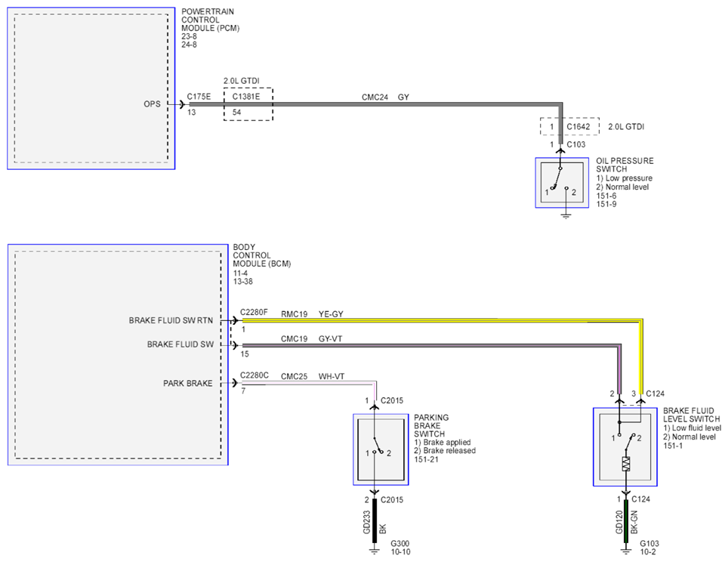Open page reference 151-21
The width and height of the screenshot is (728, 562).
click(x=426, y=459)
